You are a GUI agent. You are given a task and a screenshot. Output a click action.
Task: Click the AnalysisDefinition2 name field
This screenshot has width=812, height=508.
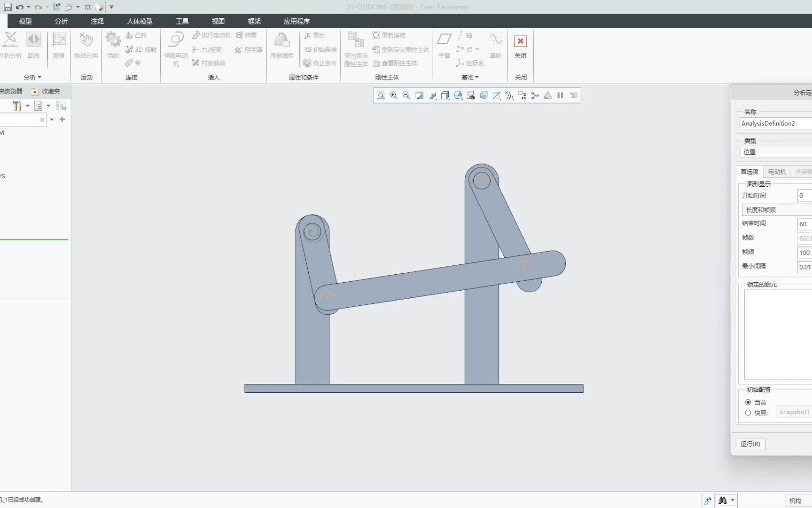pos(775,123)
